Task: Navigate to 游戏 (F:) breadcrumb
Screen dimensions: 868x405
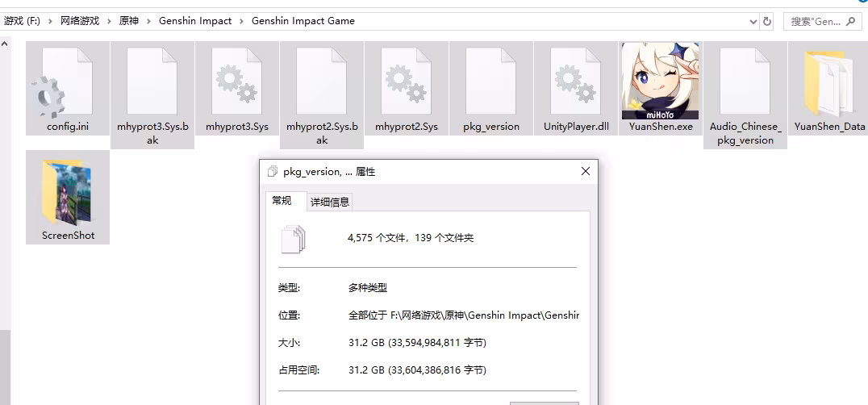Action: [x=22, y=21]
